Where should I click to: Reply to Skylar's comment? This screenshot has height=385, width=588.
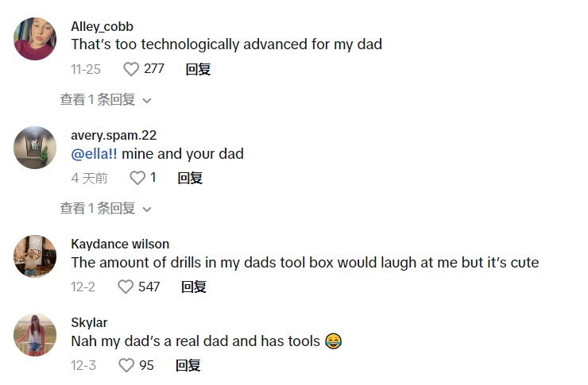click(188, 365)
